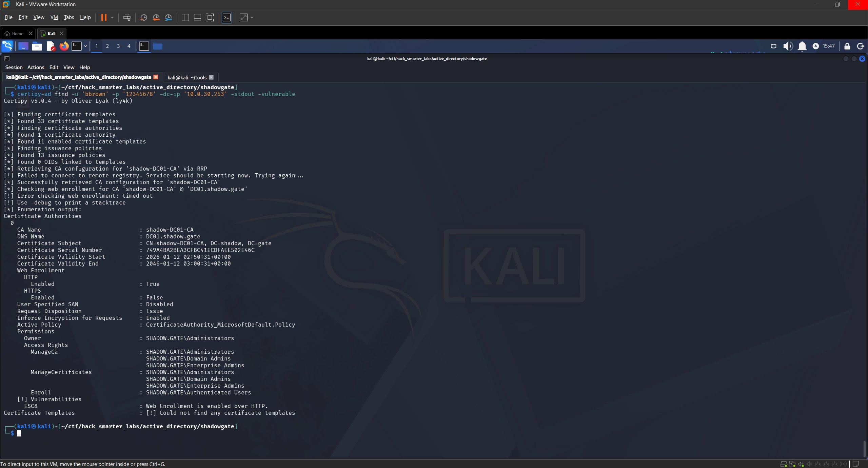Switch to the VMware Home tab
868x468 pixels.
(18, 34)
